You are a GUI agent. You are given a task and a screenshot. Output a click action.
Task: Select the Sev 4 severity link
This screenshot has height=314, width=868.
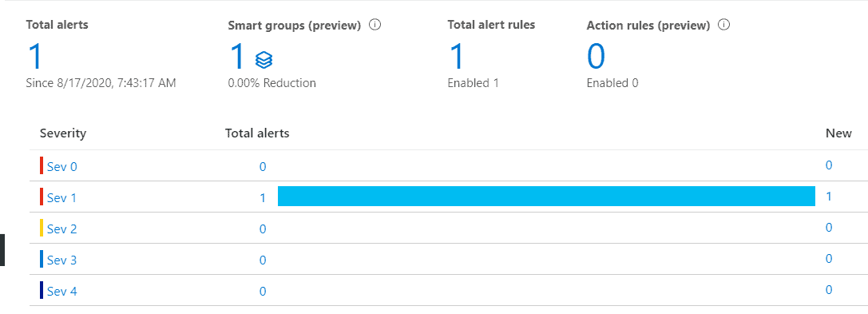[62, 291]
